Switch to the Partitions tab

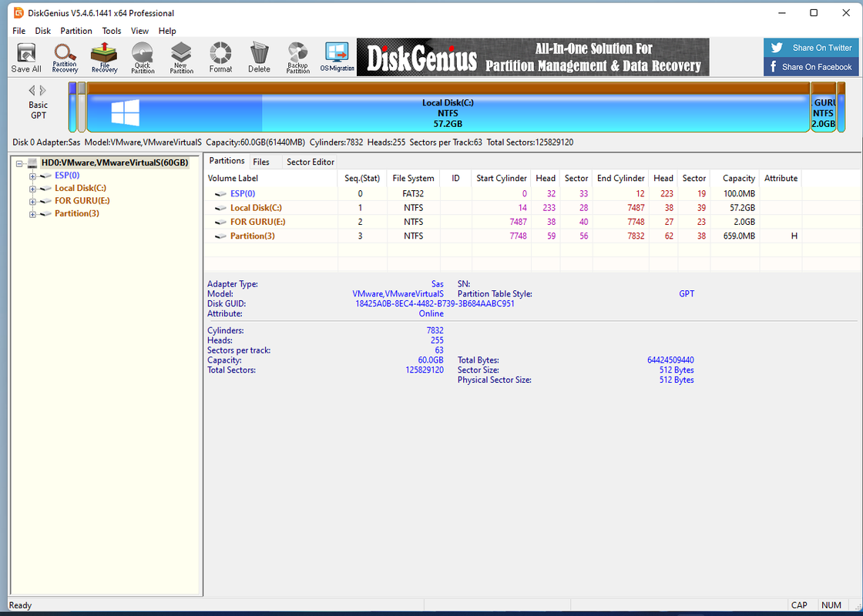(x=227, y=161)
